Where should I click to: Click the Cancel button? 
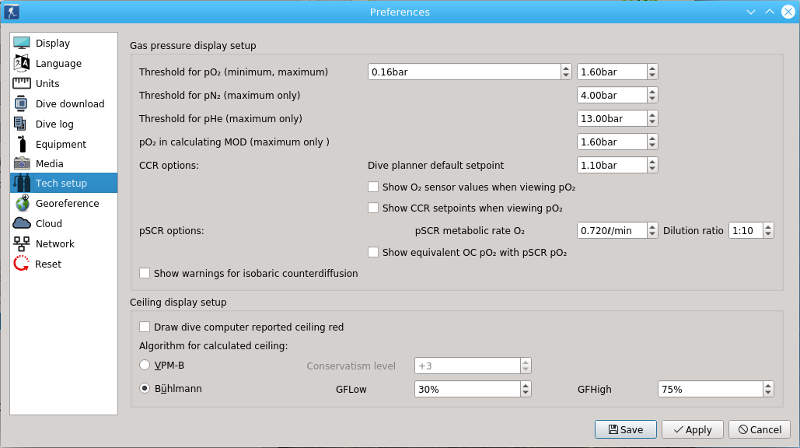pos(758,429)
